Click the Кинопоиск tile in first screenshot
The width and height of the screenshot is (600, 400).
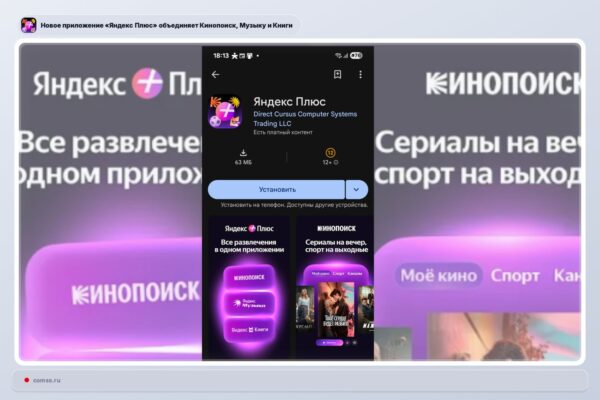[249, 277]
